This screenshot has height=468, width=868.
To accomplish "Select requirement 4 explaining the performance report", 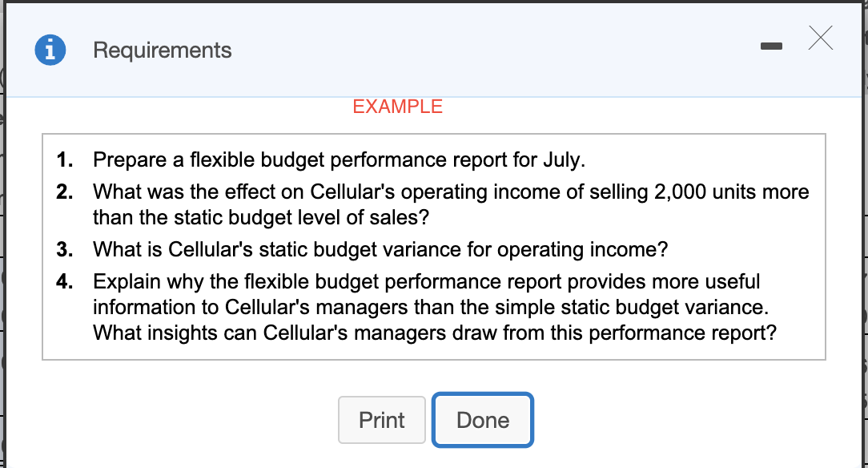I will pyautogui.click(x=436, y=307).
